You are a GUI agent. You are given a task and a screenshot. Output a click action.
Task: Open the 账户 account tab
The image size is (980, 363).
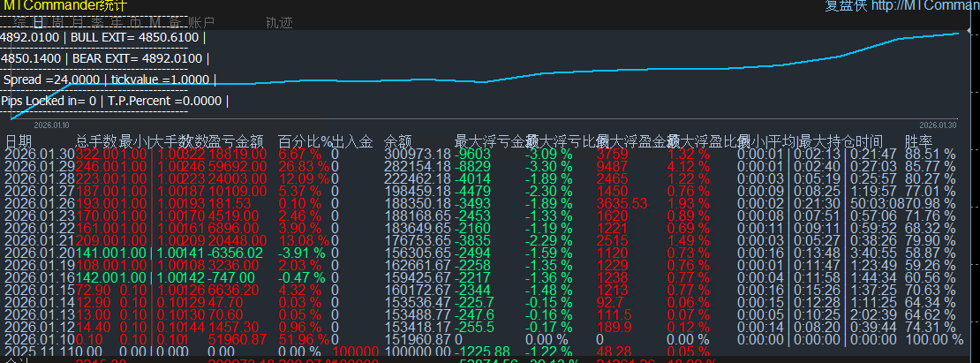pos(201,23)
